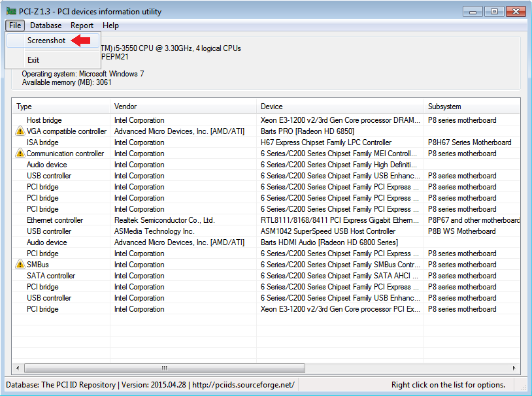This screenshot has width=532, height=396.
Task: Sort the list by Device column header
Action: pos(340,107)
